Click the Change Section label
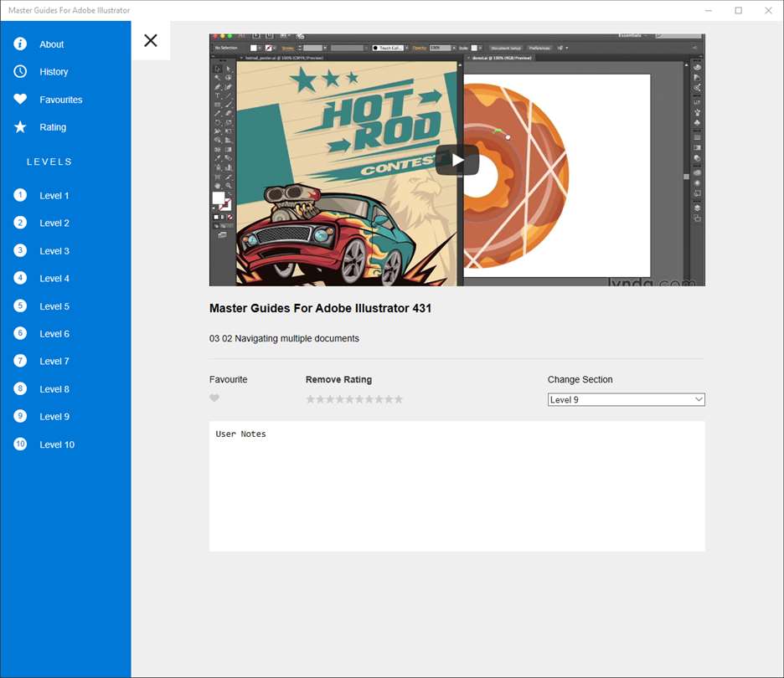Viewport: 784px width, 678px height. (x=580, y=379)
